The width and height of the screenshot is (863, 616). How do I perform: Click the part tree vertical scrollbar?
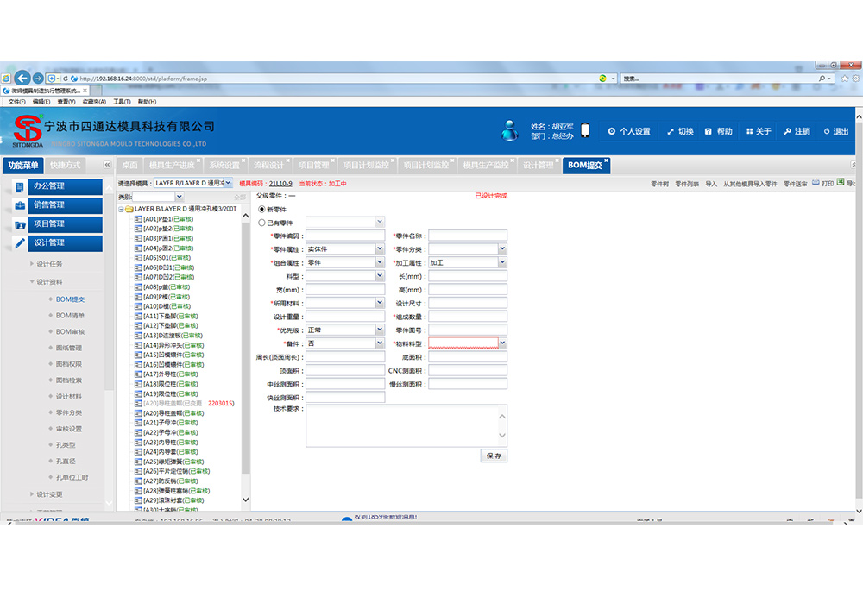click(x=246, y=345)
